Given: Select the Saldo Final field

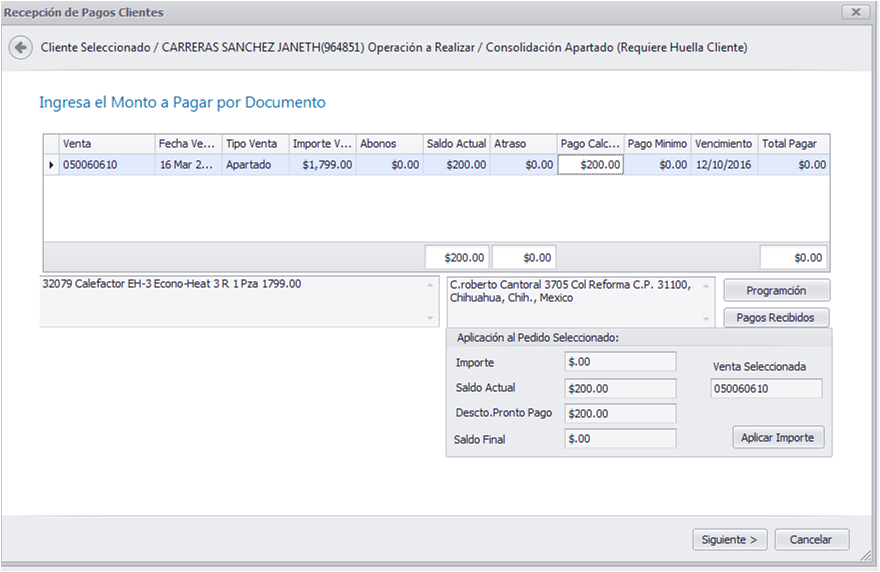Looking at the screenshot, I should click(x=620, y=439).
